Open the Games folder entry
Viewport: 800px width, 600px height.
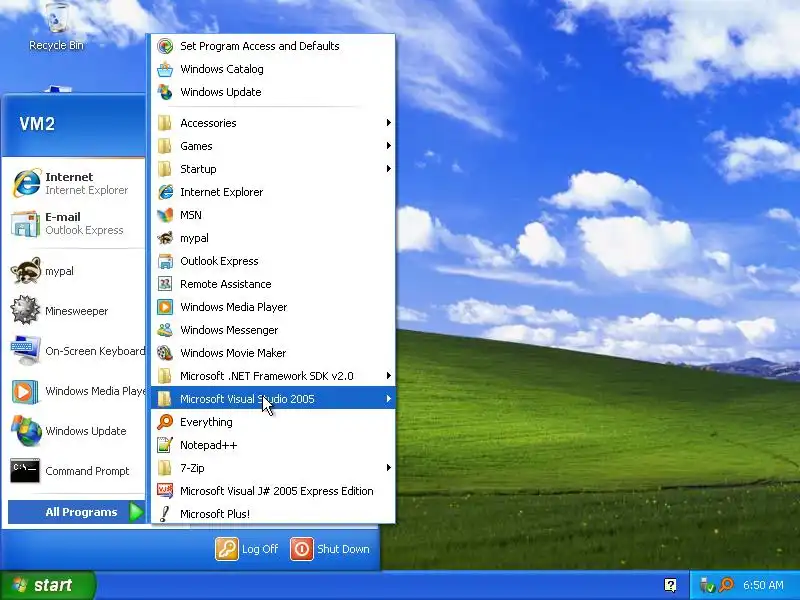click(273, 146)
